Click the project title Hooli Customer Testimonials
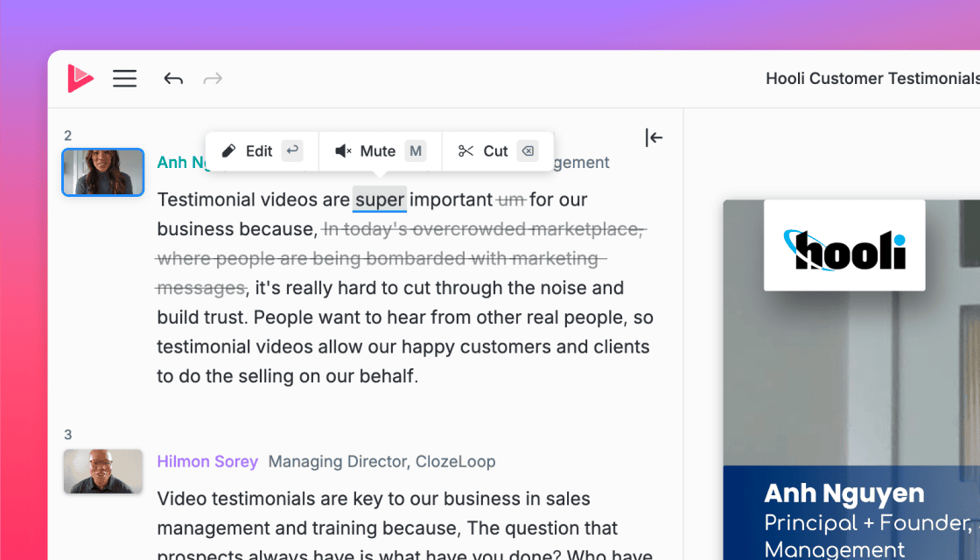Viewport: 980px width, 560px height. pos(872,79)
